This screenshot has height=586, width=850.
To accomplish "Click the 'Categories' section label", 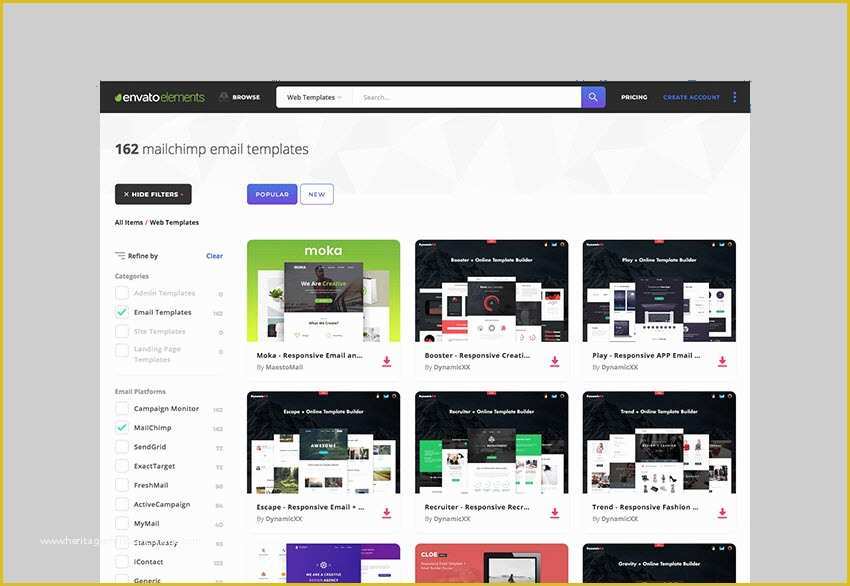I will [x=132, y=276].
